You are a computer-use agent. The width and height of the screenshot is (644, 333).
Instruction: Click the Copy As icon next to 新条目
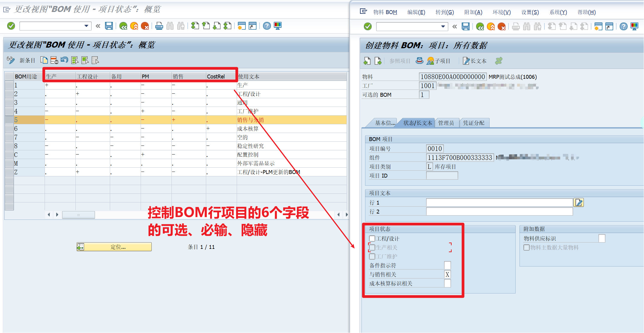(44, 60)
